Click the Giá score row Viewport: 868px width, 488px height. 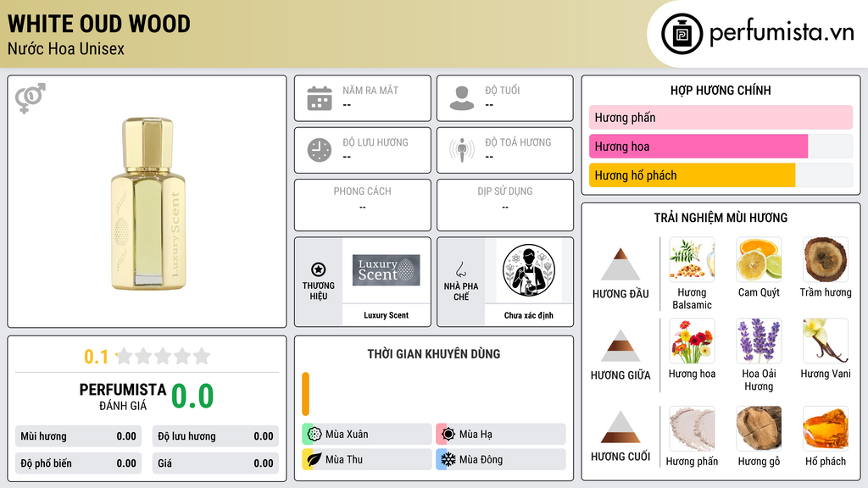pos(215,463)
